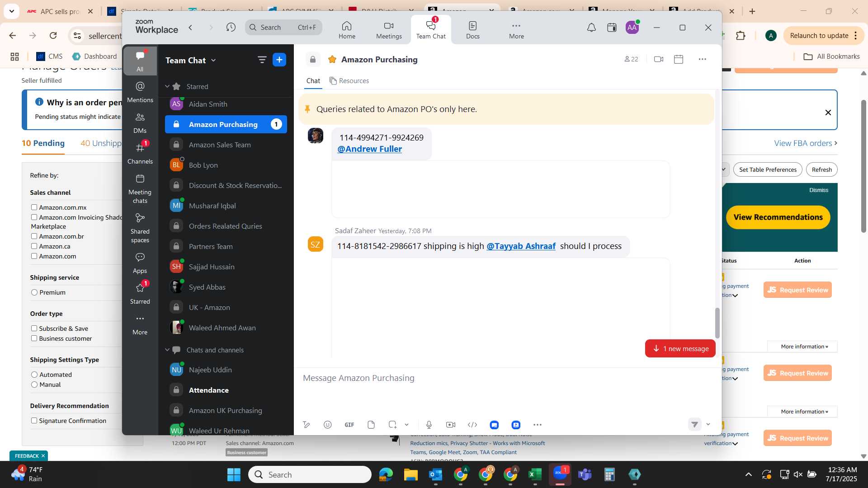Click the @Tayyab Ashraaf mention
Screen dimensions: 868x488
(x=521, y=246)
